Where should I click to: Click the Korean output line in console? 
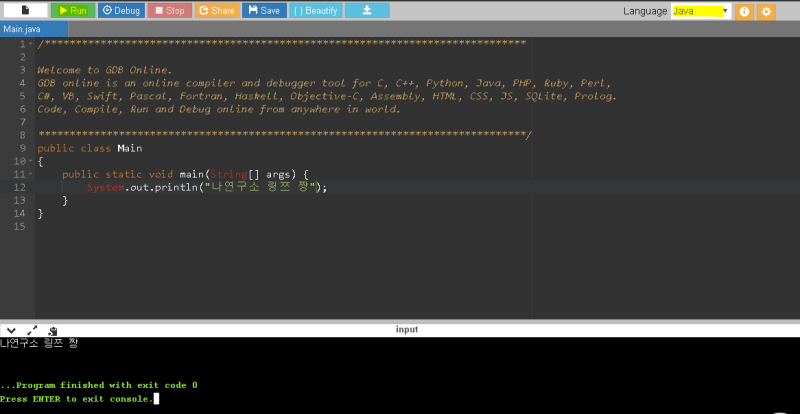tap(39, 344)
